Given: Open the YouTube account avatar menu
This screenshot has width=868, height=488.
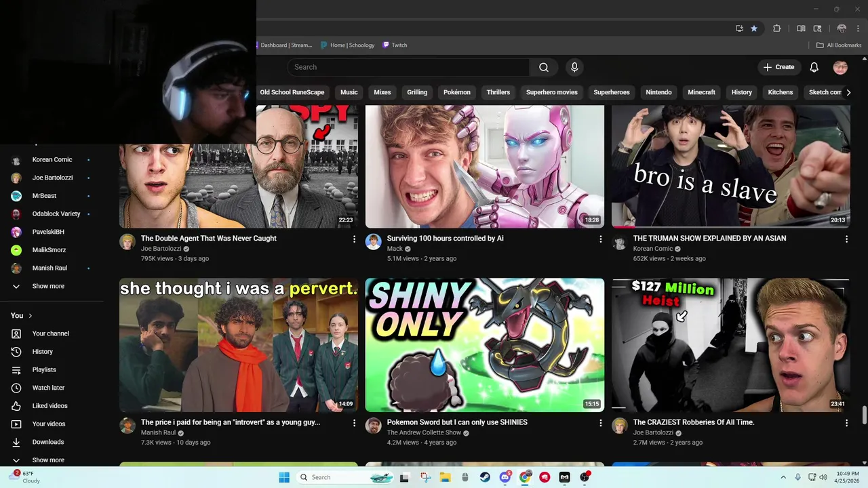Looking at the screenshot, I should pyautogui.click(x=840, y=67).
